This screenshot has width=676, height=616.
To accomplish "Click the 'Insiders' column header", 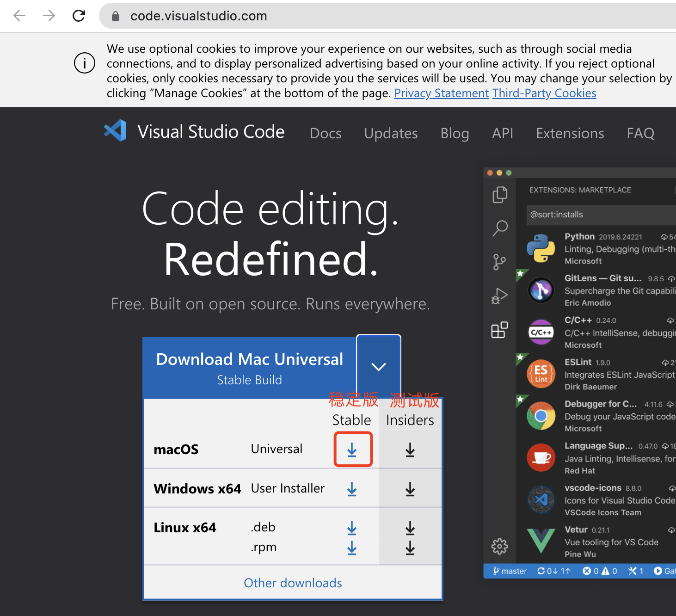I will (410, 420).
